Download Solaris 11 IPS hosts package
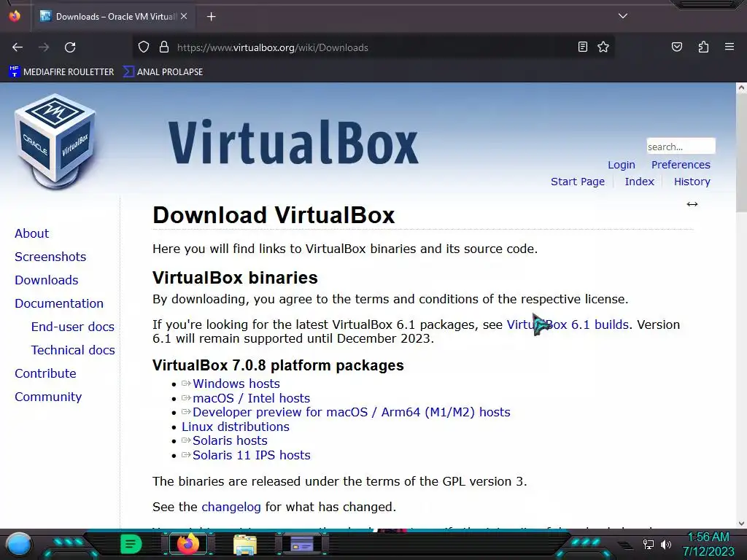Viewport: 747px width, 560px height. [251, 455]
